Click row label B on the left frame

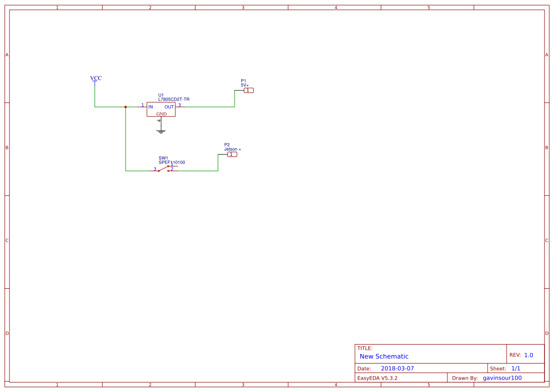coord(7,148)
